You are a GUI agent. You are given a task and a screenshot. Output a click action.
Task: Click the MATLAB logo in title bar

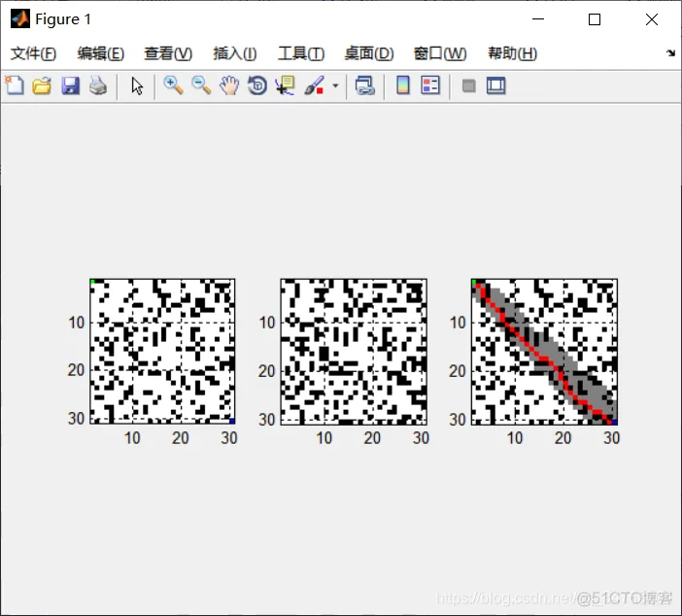20,19
